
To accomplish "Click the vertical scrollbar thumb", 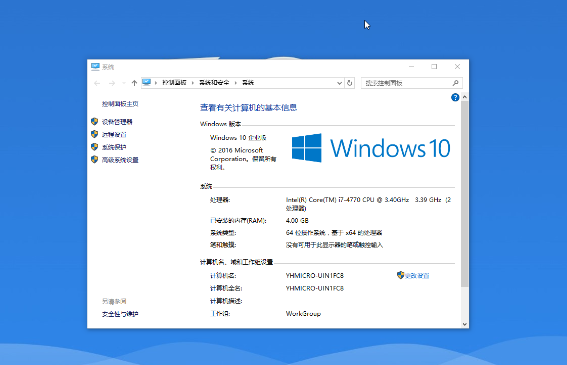I will 465,194.
